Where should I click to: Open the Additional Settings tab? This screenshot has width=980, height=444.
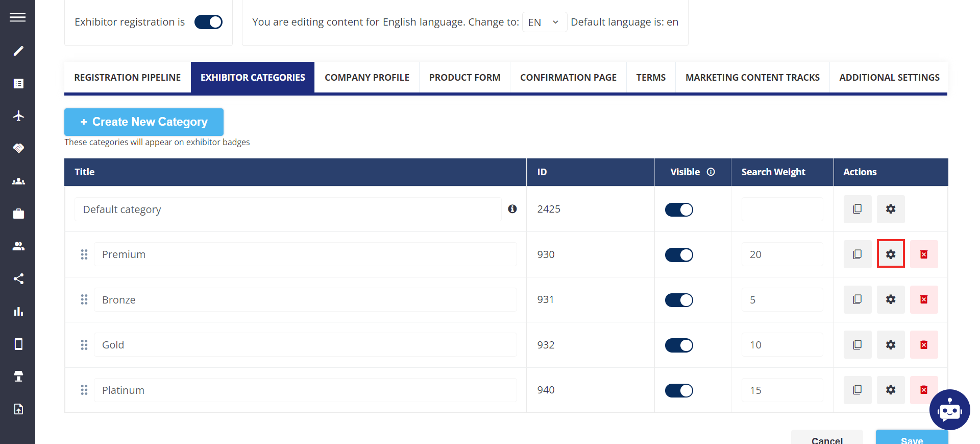coord(889,78)
